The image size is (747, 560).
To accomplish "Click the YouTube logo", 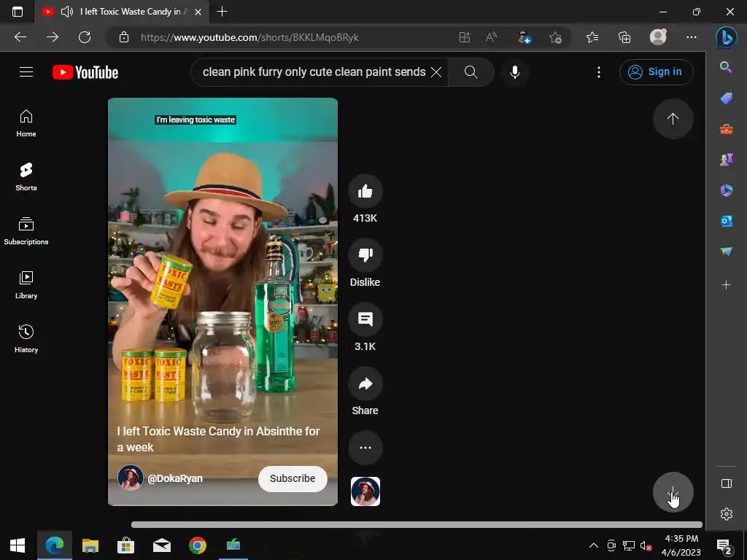I will click(85, 72).
